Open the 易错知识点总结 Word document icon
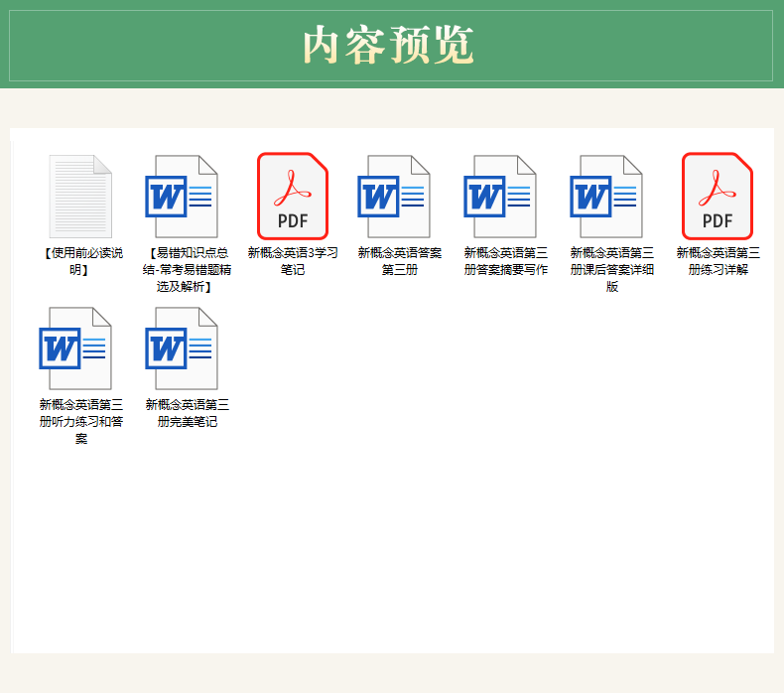Screen dimensions: 784x693 pos(182,197)
